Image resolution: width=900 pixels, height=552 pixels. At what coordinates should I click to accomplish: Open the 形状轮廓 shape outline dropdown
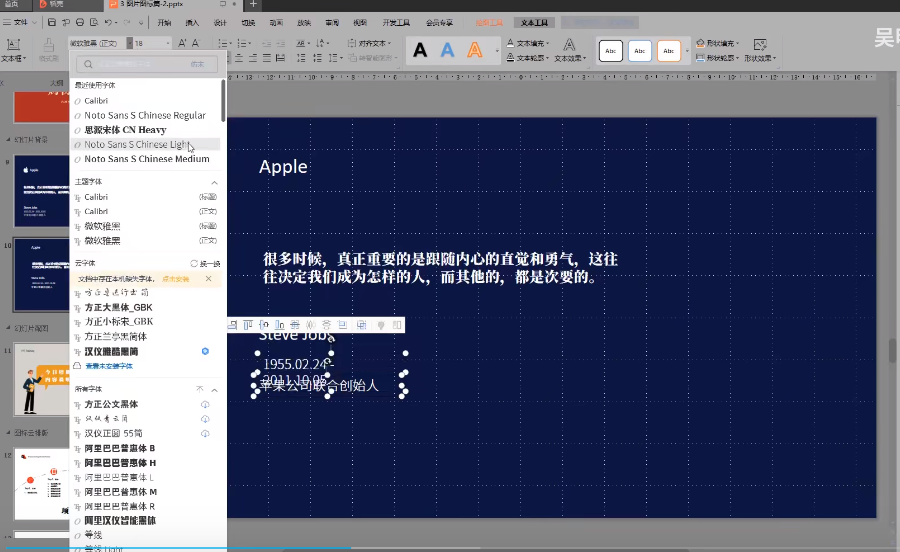point(717,58)
